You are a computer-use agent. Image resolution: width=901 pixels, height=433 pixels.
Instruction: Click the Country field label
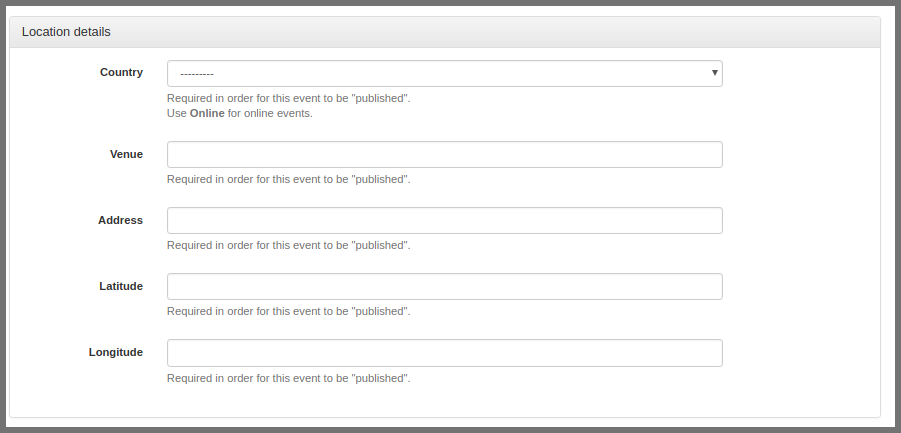tap(121, 72)
